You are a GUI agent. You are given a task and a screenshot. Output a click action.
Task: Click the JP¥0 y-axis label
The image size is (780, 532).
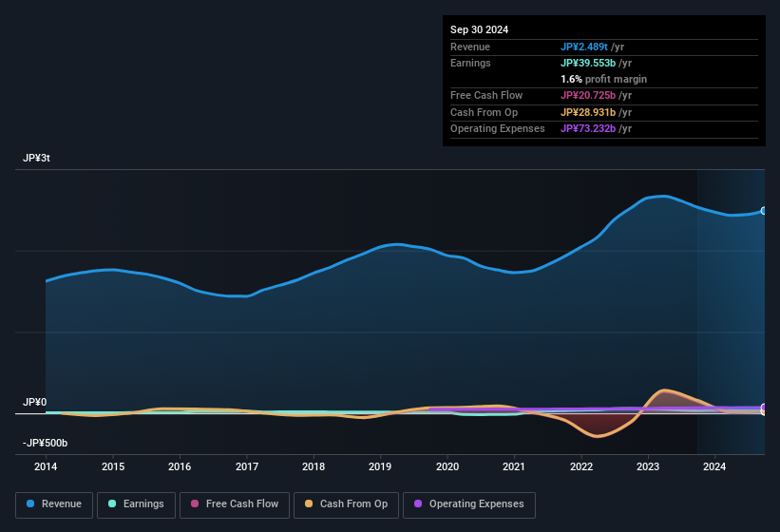[x=35, y=402]
